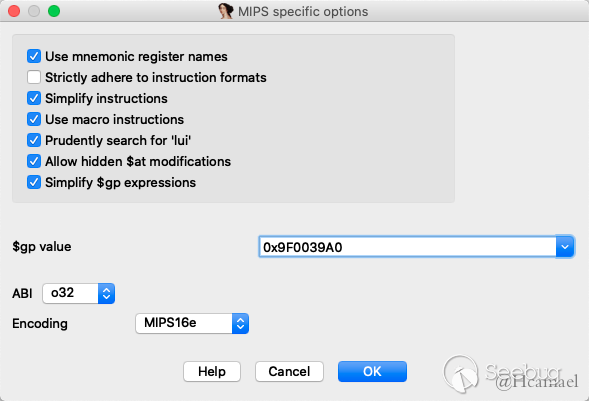Enable Strictly adhere to instruction formats
Viewport: 589px width, 401px height.
[x=34, y=77]
